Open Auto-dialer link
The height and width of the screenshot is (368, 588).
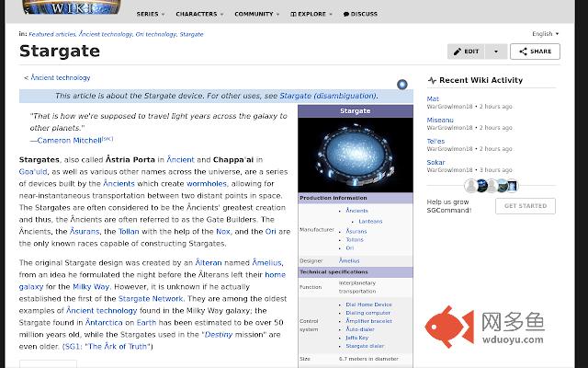click(360, 329)
